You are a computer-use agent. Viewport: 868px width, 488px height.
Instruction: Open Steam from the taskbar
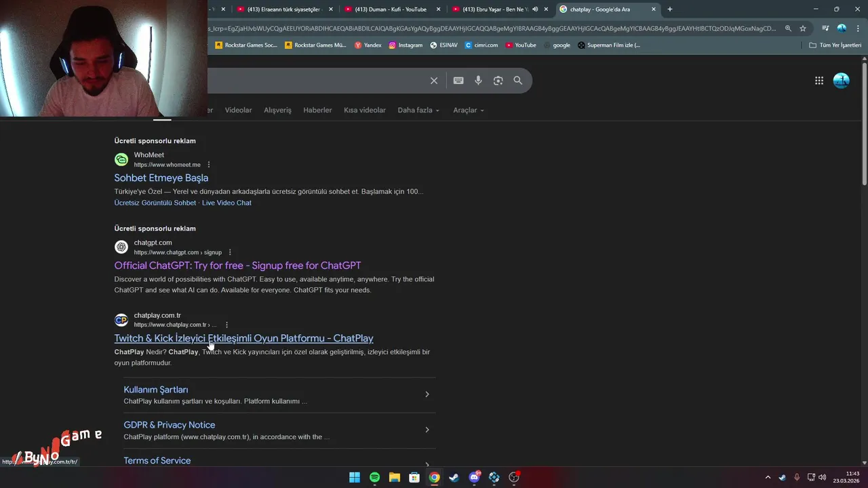point(454,477)
